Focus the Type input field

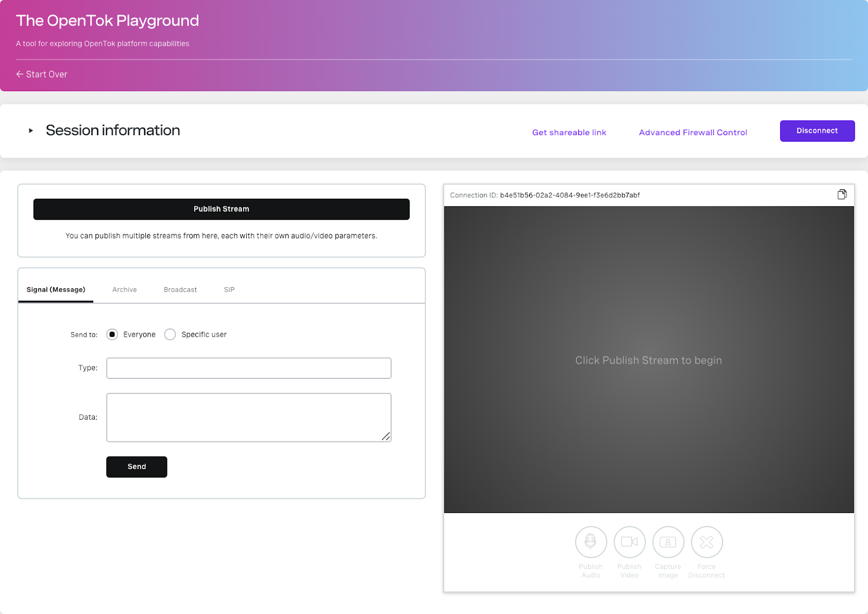(x=248, y=368)
